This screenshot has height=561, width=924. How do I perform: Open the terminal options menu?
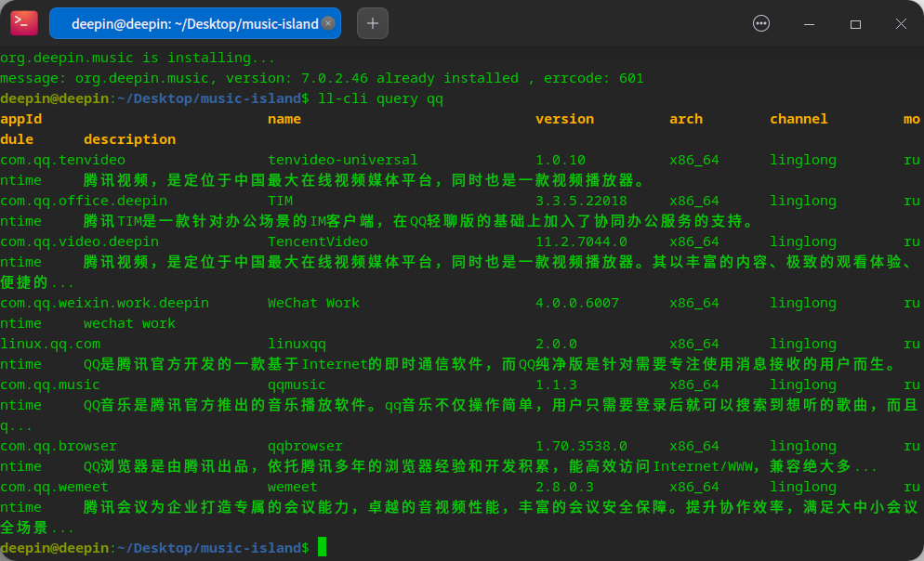click(761, 23)
